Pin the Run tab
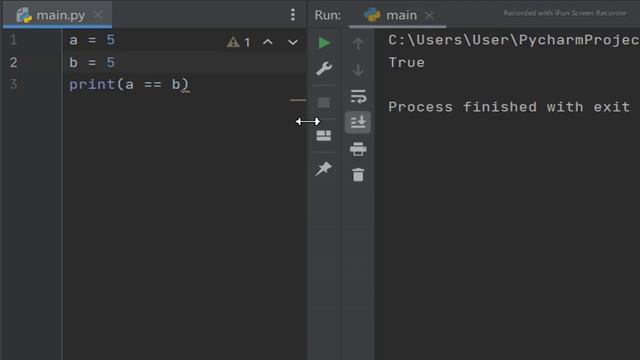 pyautogui.click(x=324, y=168)
